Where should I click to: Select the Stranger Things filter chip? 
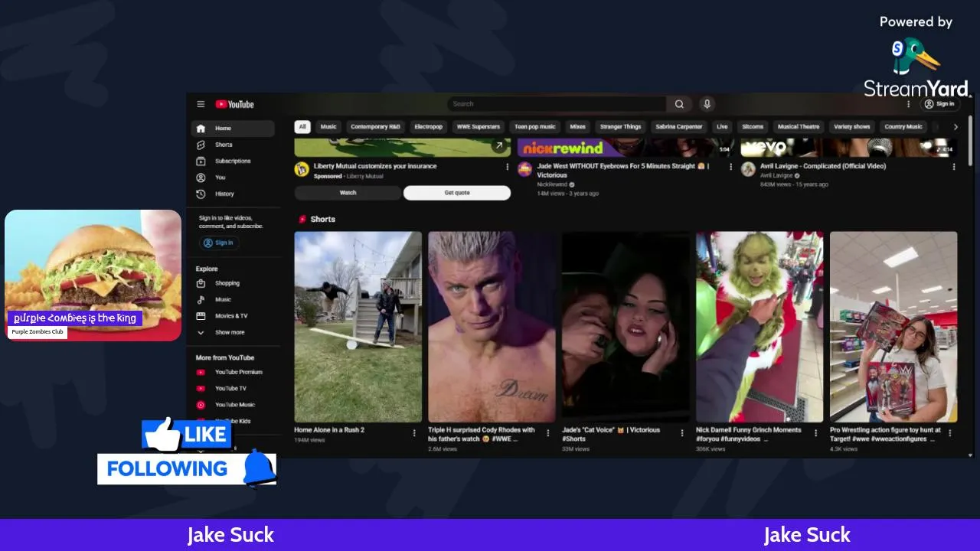[x=621, y=127]
